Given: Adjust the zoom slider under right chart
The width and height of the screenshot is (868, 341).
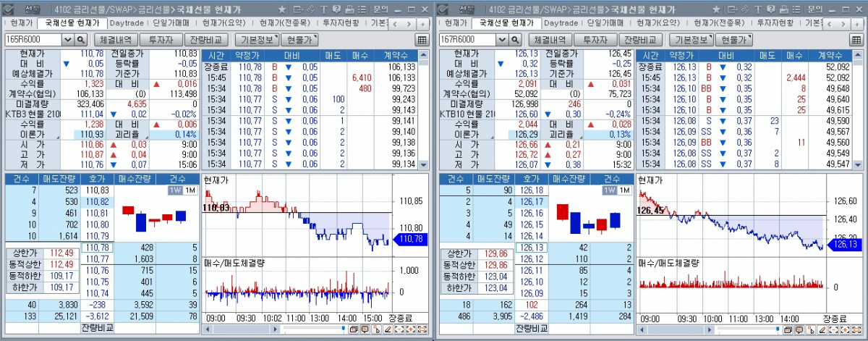Looking at the screenshot, I should [778, 329].
